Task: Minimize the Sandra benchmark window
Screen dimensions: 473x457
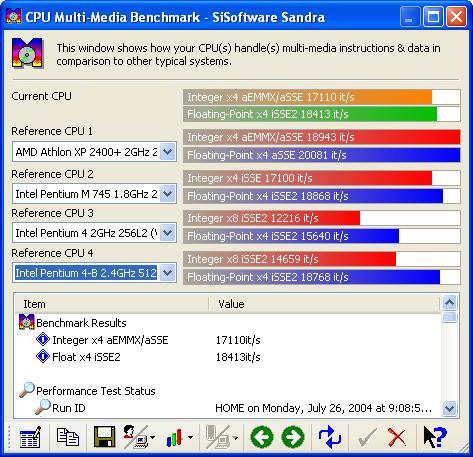Action: click(410, 17)
